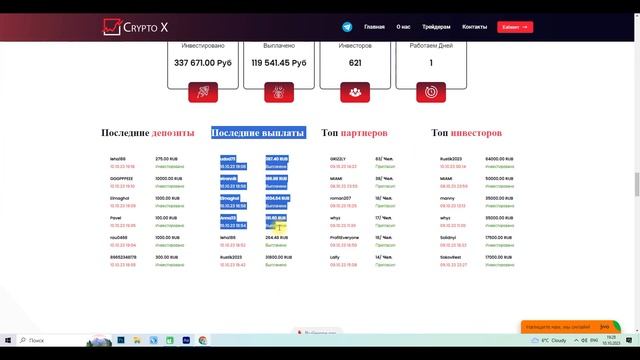
Task: Click the Топ инвесторов heading
Action: [x=467, y=133]
